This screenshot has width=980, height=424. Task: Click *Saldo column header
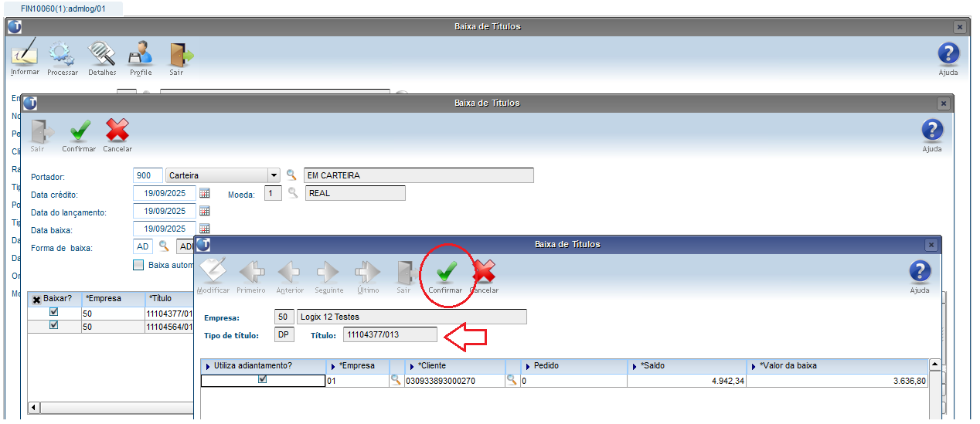coord(686,365)
